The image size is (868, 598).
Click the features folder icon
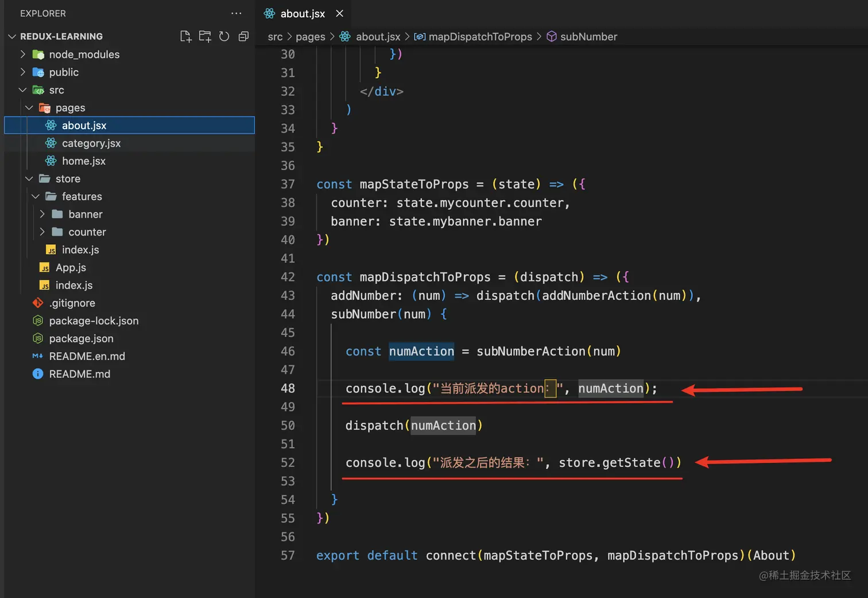(x=51, y=196)
